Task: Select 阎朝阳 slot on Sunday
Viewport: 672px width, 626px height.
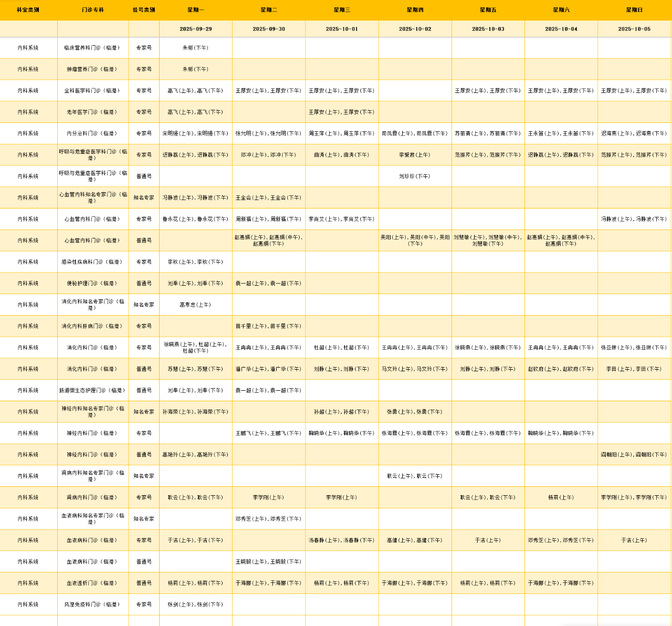Action: point(634,455)
